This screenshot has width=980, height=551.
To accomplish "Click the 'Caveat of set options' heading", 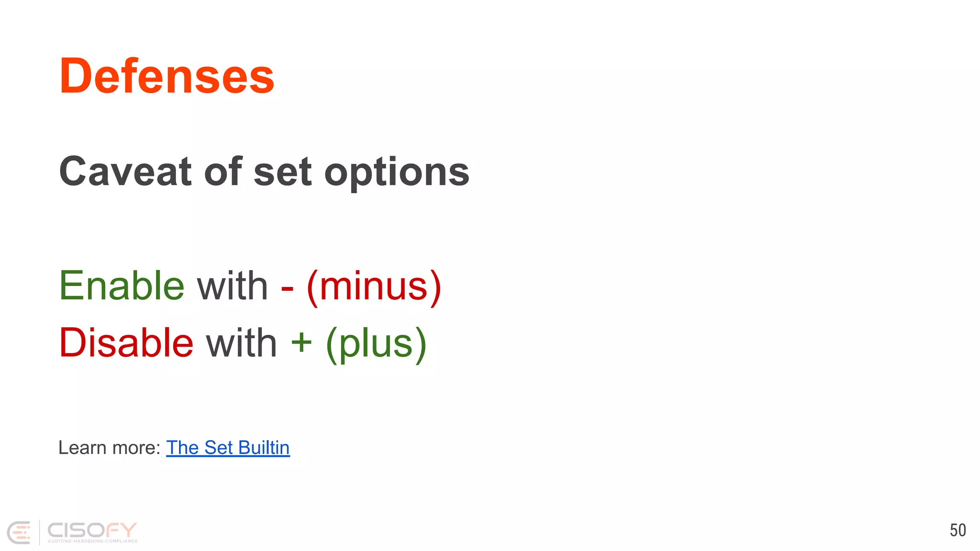I will click(x=264, y=171).
